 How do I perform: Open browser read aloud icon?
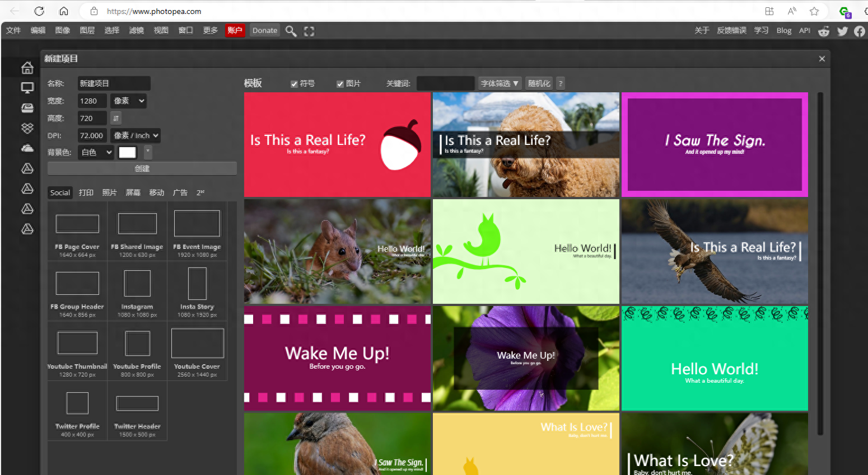coord(792,11)
